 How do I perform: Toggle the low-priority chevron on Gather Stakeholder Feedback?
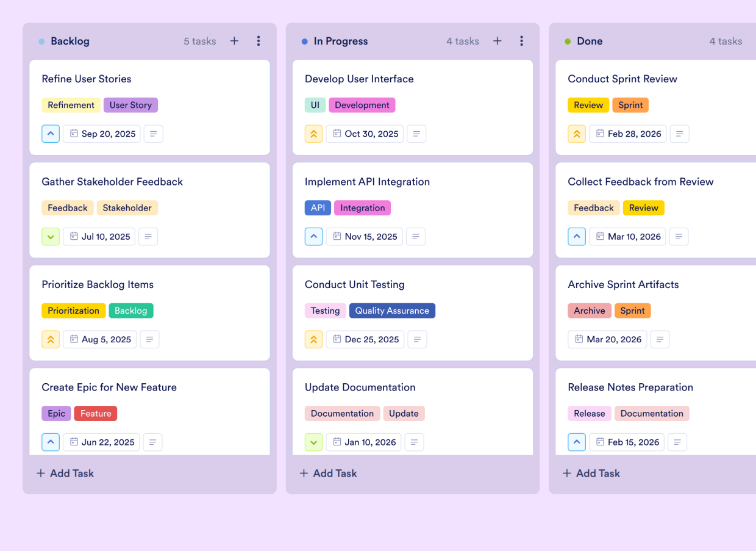[x=51, y=236]
